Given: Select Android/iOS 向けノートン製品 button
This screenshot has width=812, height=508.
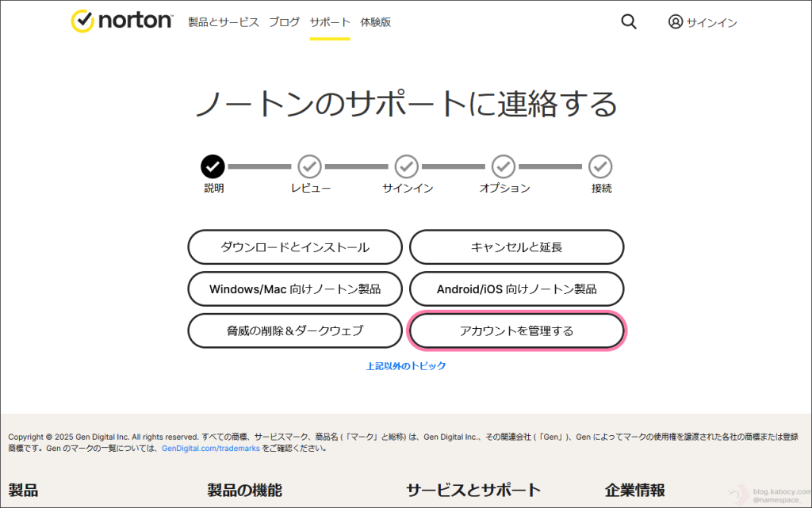Looking at the screenshot, I should coord(516,289).
